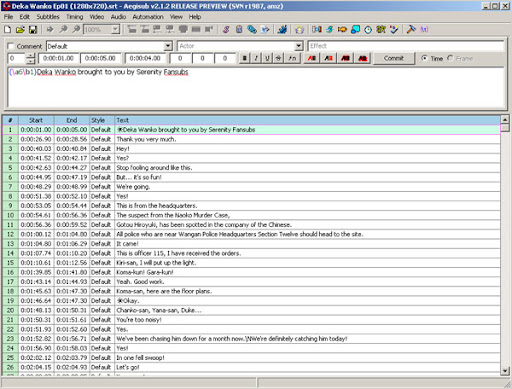Open the Shift Times icon
The width and height of the screenshot is (512, 389).
(x=317, y=30)
